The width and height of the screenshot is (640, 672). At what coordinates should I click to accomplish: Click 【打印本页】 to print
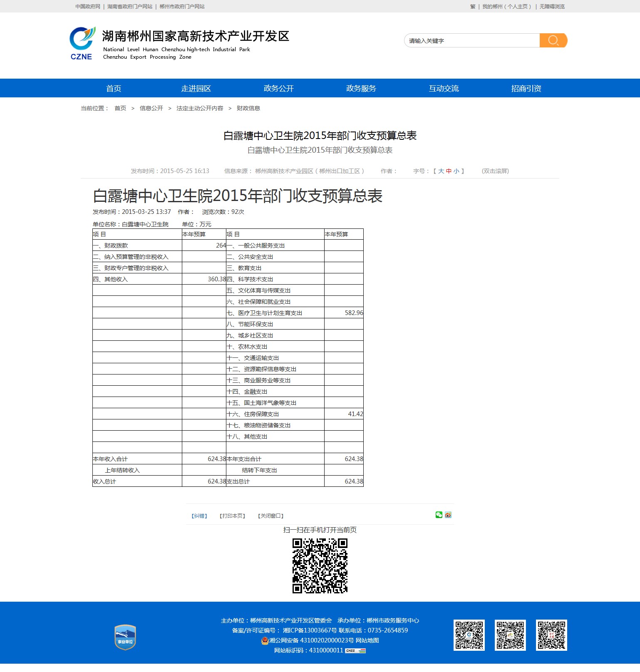[x=232, y=516]
